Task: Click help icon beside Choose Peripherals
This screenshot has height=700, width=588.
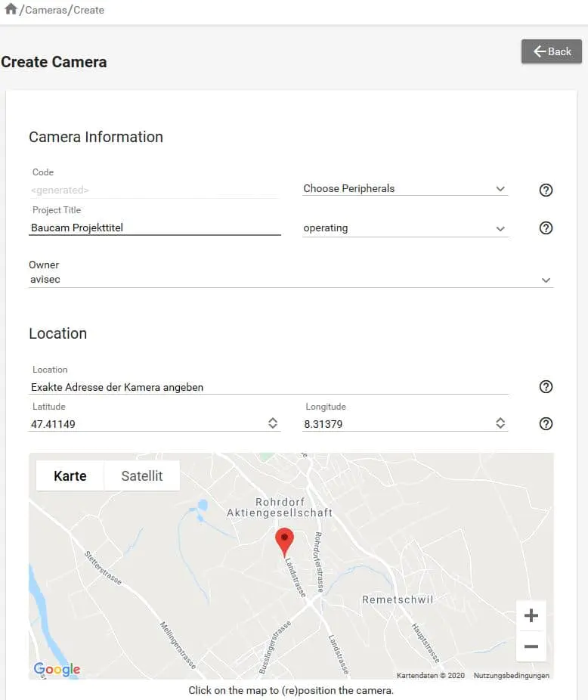Action: click(546, 190)
